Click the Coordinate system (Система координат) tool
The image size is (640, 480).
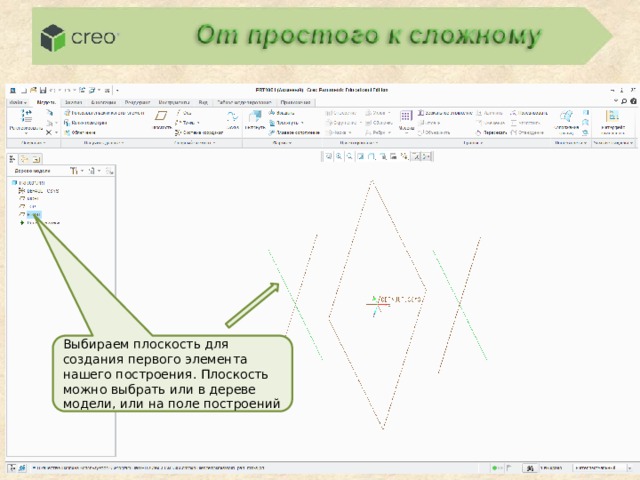(199, 133)
